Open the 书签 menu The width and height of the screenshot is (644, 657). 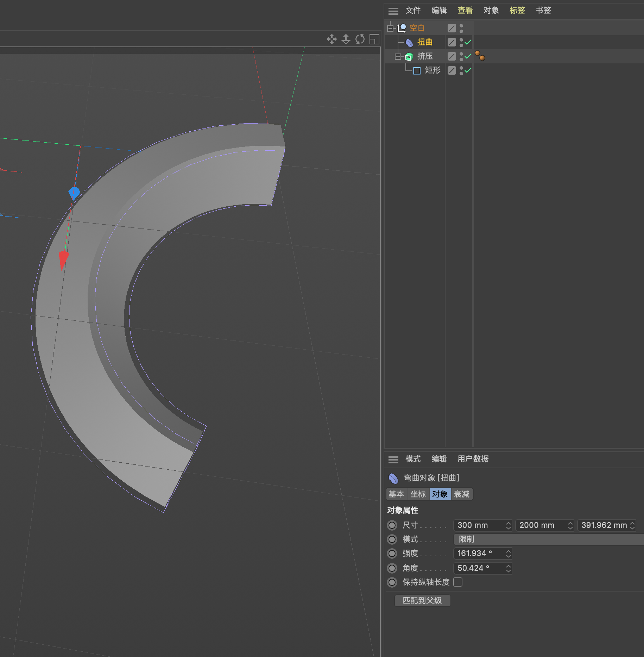tap(543, 11)
